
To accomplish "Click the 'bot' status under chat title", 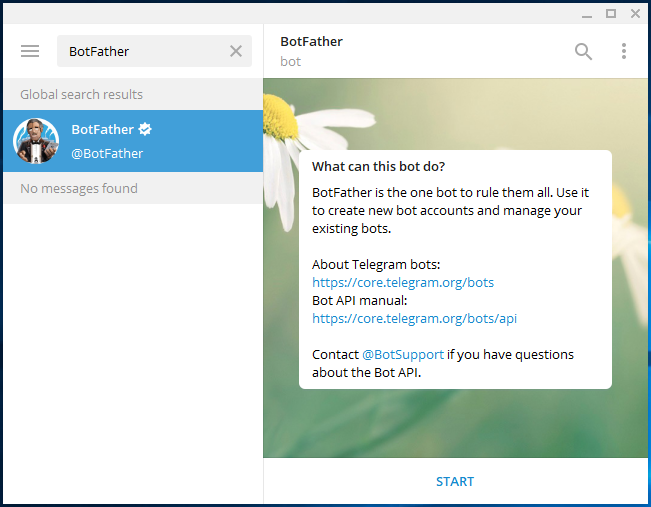I will click(x=290, y=61).
